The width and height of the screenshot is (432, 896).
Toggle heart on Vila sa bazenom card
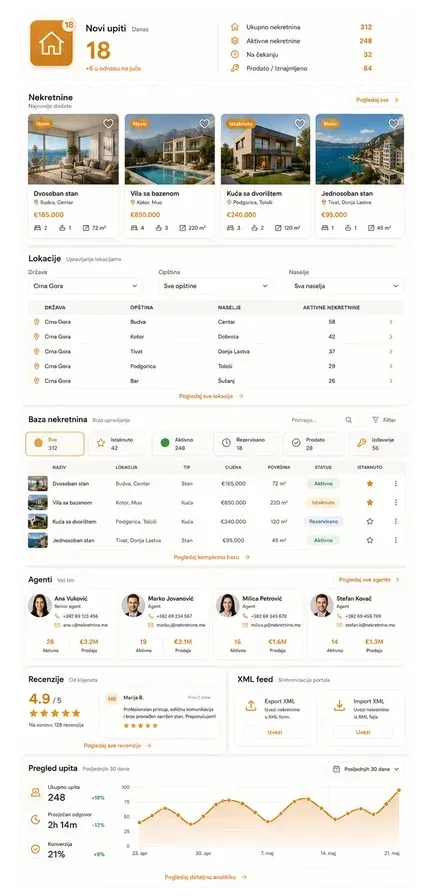click(205, 123)
